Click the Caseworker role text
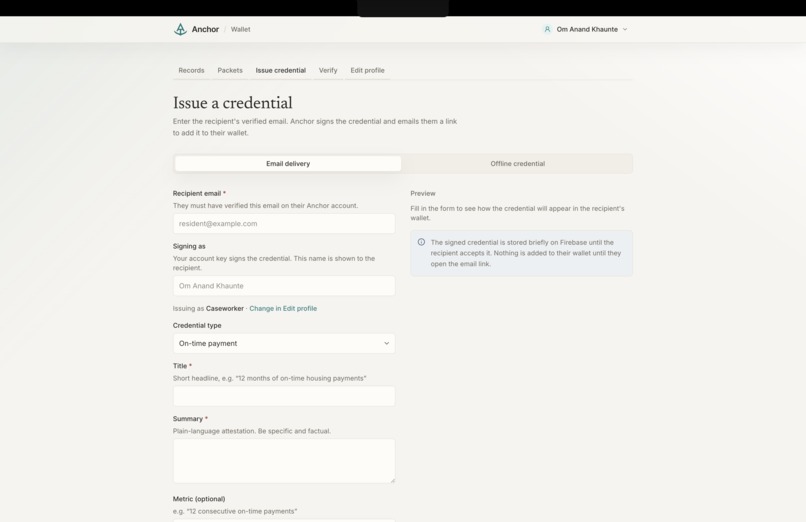Viewport: 806px width, 522px height. [x=225, y=308]
